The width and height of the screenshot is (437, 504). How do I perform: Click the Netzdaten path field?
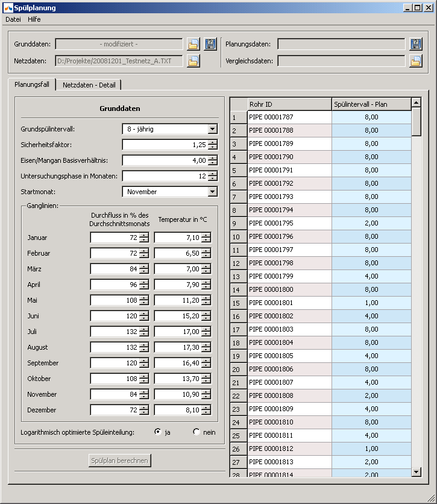point(119,61)
